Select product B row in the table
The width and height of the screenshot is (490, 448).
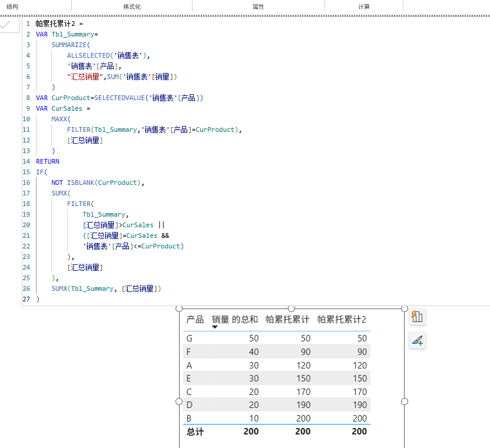coord(277,419)
